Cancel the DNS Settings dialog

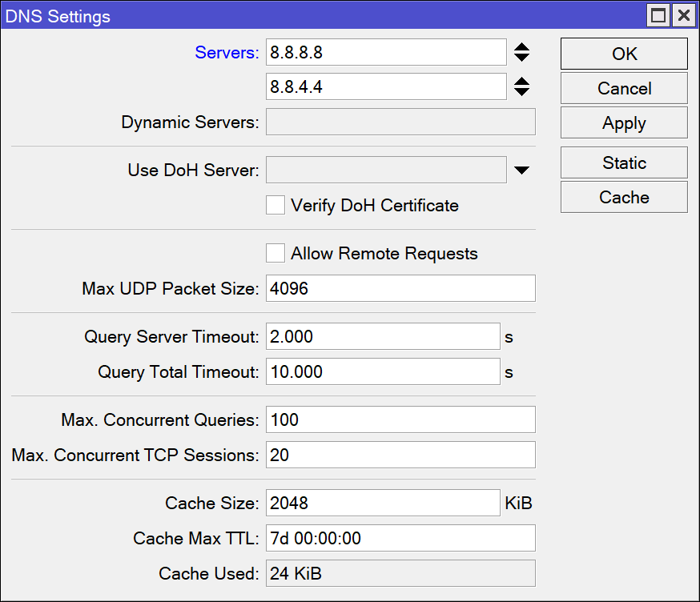tap(623, 89)
